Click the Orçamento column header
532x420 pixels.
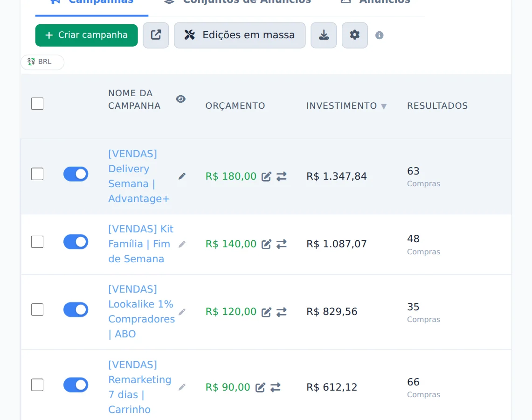[235, 105]
